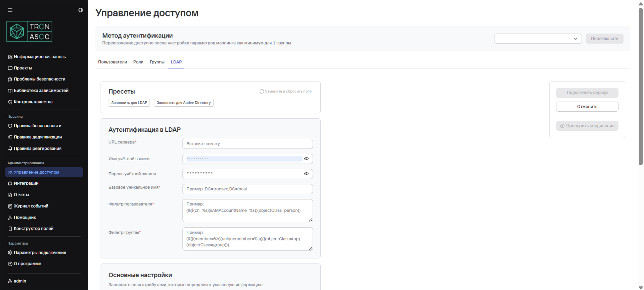Click the globe language icon
This screenshot has width=644, height=290.
81,10
